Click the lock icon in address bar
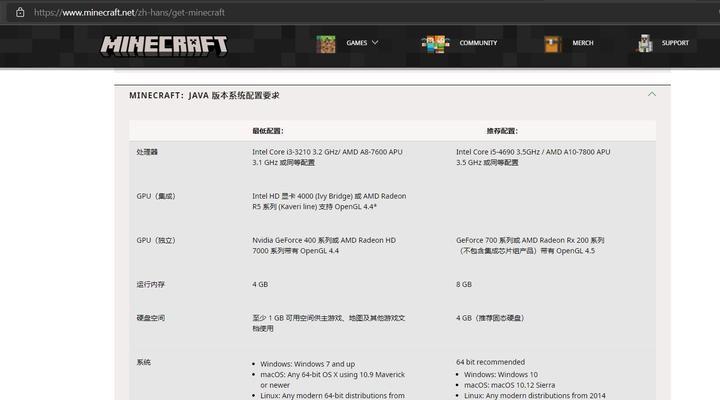 tap(20, 12)
